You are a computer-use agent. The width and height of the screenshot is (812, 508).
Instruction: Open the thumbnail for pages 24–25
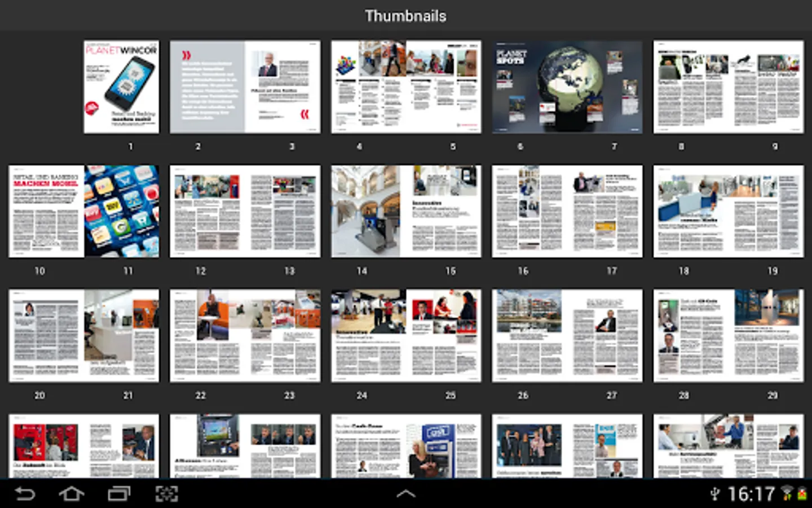click(406, 336)
